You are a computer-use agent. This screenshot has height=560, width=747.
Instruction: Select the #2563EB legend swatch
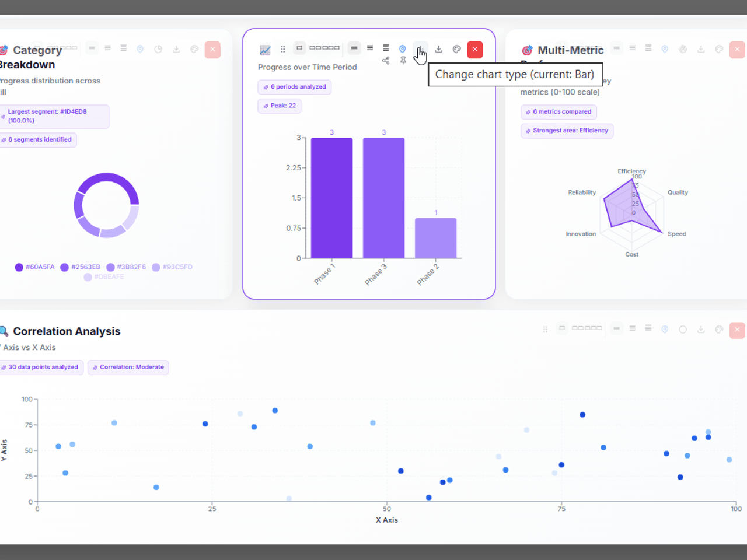64,267
